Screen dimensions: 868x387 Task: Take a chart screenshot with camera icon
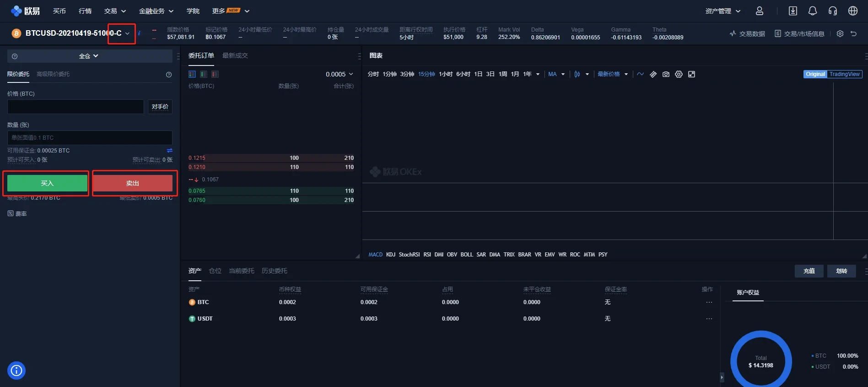click(x=666, y=74)
